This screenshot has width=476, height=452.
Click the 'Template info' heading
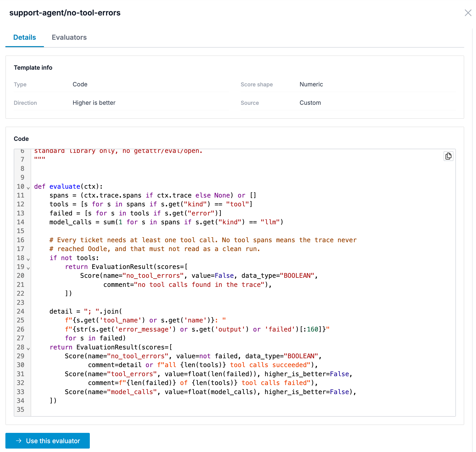click(x=33, y=67)
